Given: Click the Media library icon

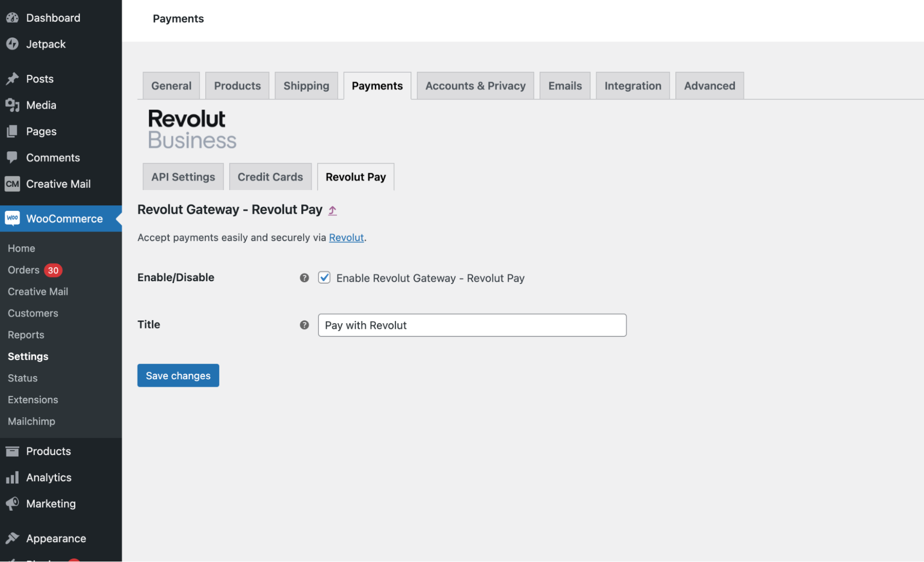Looking at the screenshot, I should pyautogui.click(x=12, y=105).
